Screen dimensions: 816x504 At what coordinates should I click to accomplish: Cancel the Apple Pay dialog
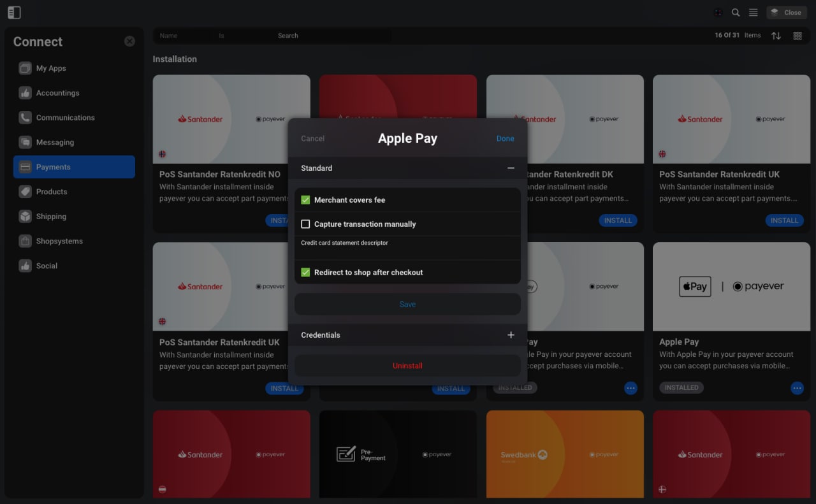coord(312,139)
